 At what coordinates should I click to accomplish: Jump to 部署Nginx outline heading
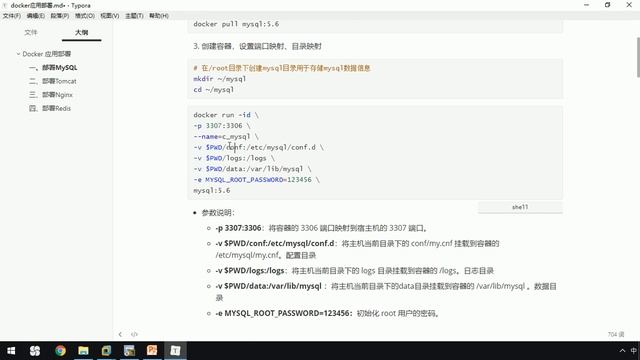(x=51, y=95)
